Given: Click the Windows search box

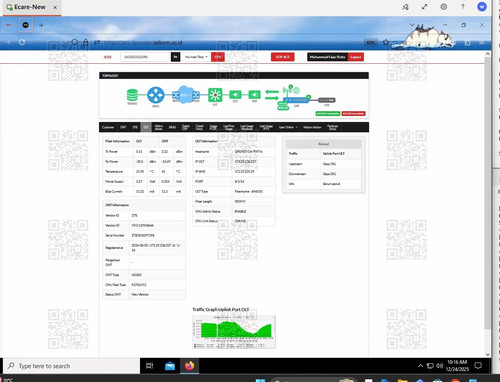Looking at the screenshot, I should 72,366.
